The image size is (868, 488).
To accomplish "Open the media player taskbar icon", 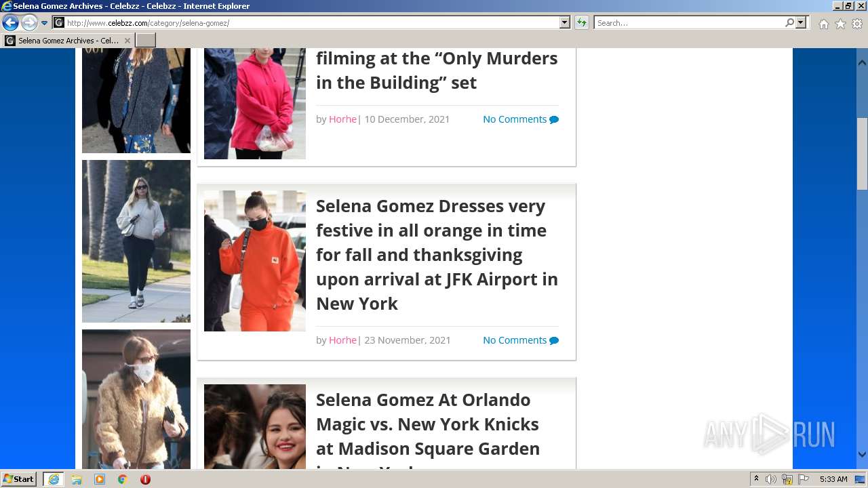I will tap(100, 479).
